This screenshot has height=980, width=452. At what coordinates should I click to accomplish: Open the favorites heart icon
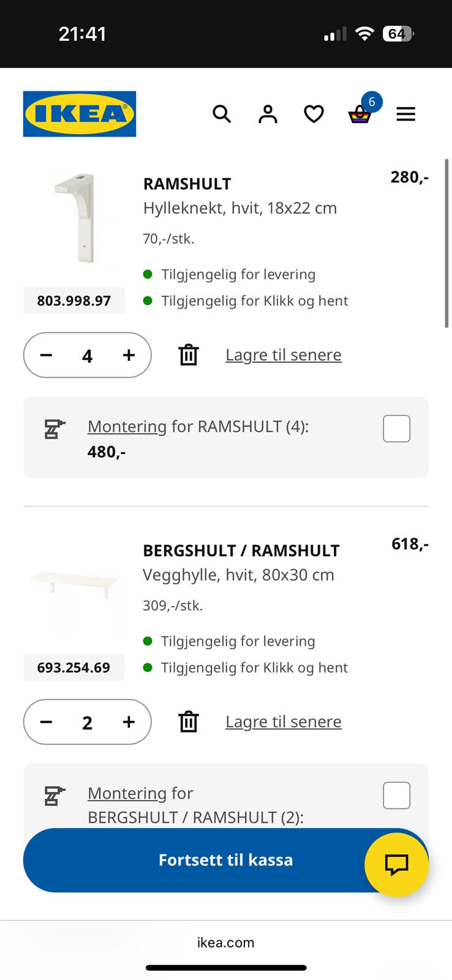pos(314,114)
